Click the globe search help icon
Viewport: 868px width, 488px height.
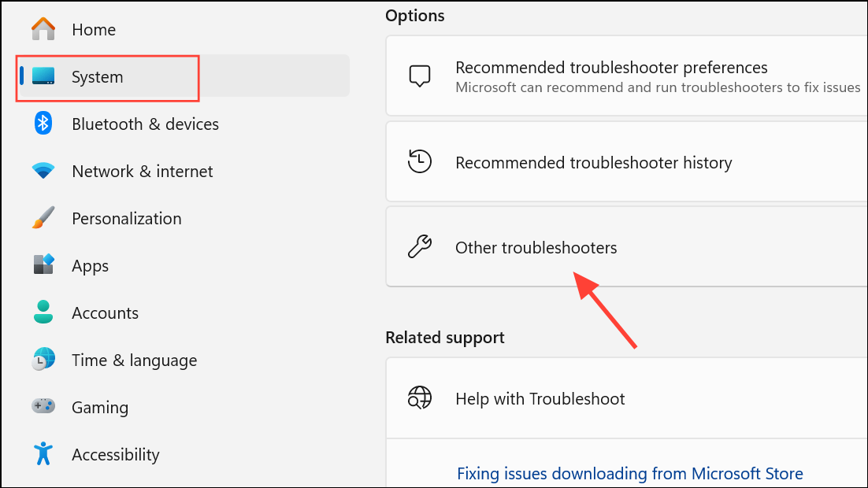pyautogui.click(x=420, y=397)
